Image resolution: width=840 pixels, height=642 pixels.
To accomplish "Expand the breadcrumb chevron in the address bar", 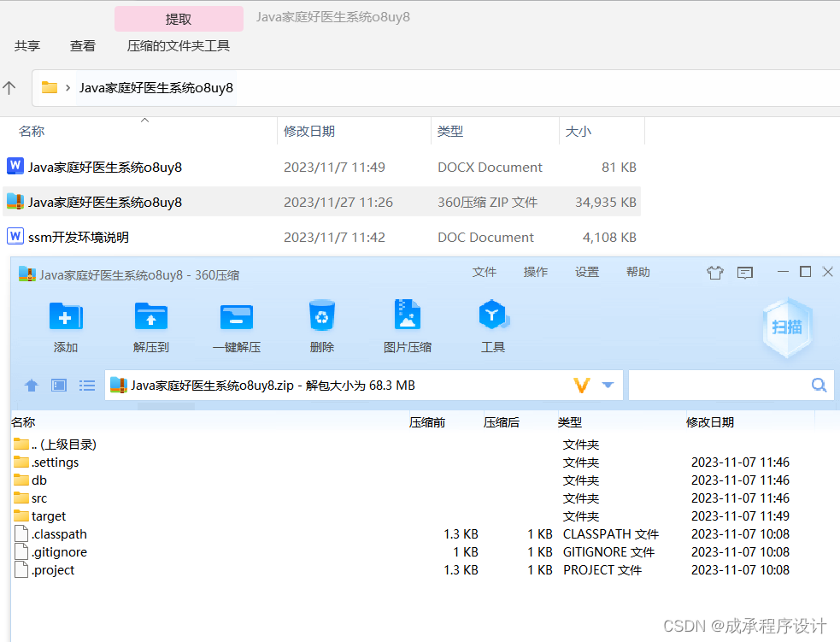I will pyautogui.click(x=68, y=87).
